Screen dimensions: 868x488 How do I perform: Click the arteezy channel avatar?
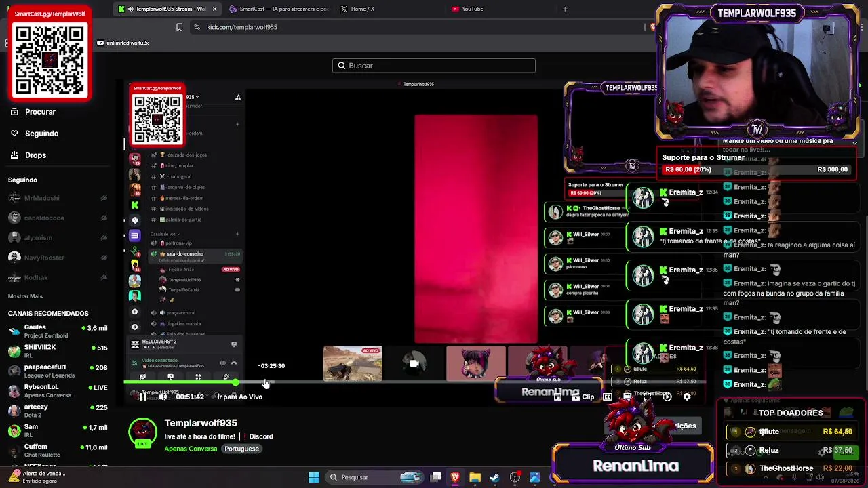click(x=14, y=410)
